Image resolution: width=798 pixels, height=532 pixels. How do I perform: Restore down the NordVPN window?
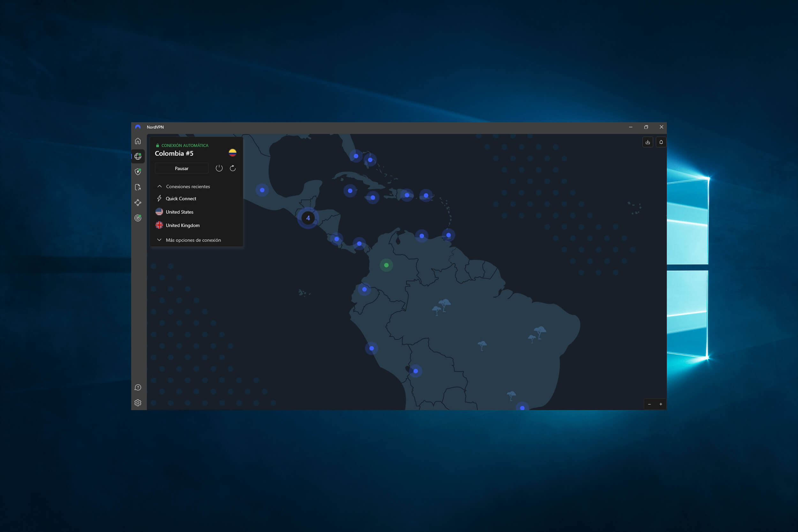click(x=646, y=127)
